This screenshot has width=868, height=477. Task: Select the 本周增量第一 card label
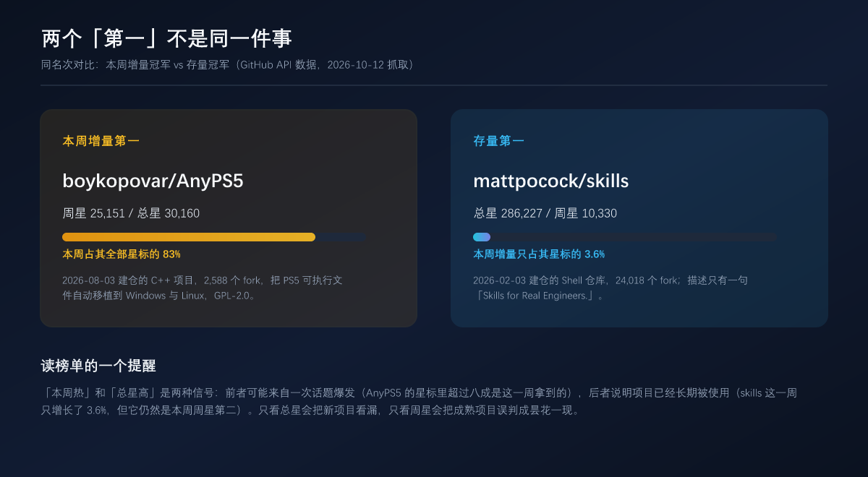(101, 141)
